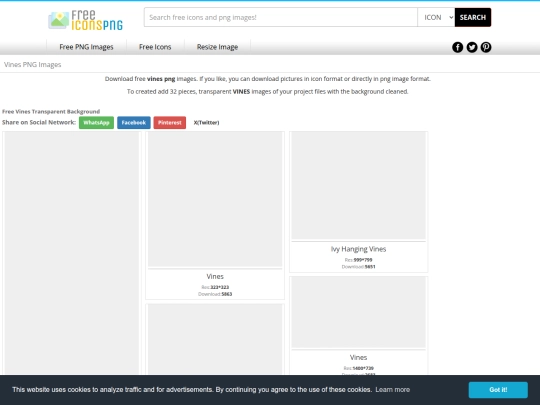The width and height of the screenshot is (540, 405).
Task: Open the tall first-column image thumbnail
Action: (x=72, y=252)
